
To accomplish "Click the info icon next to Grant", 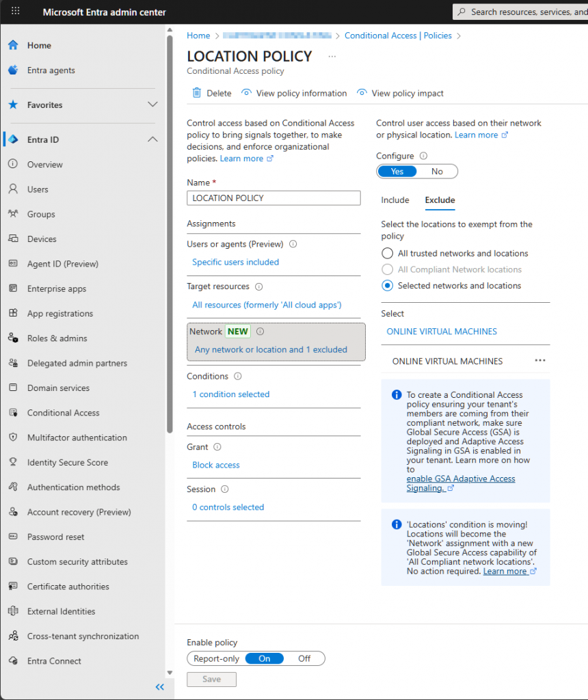I will (x=217, y=447).
